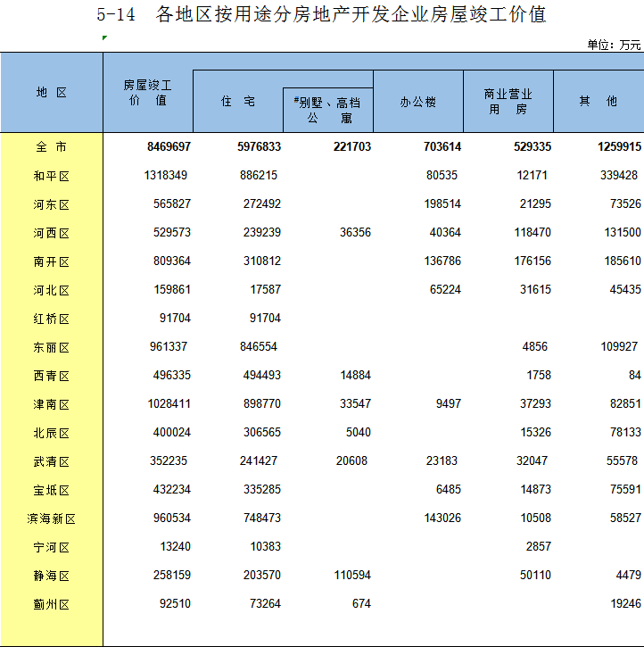644x647 pixels.
Task: Select the '东丽区' row label
Action: (52, 347)
